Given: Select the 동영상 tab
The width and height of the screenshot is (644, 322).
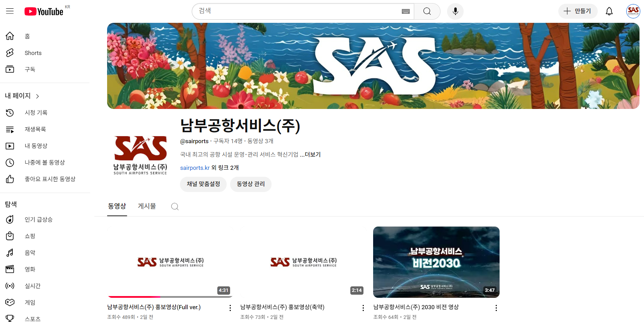Looking at the screenshot, I should tap(117, 206).
